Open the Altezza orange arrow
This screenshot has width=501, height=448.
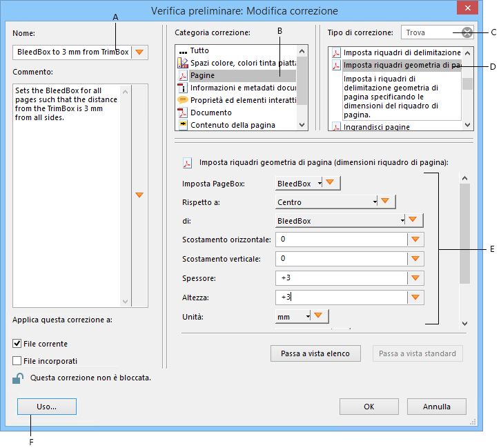pos(415,298)
